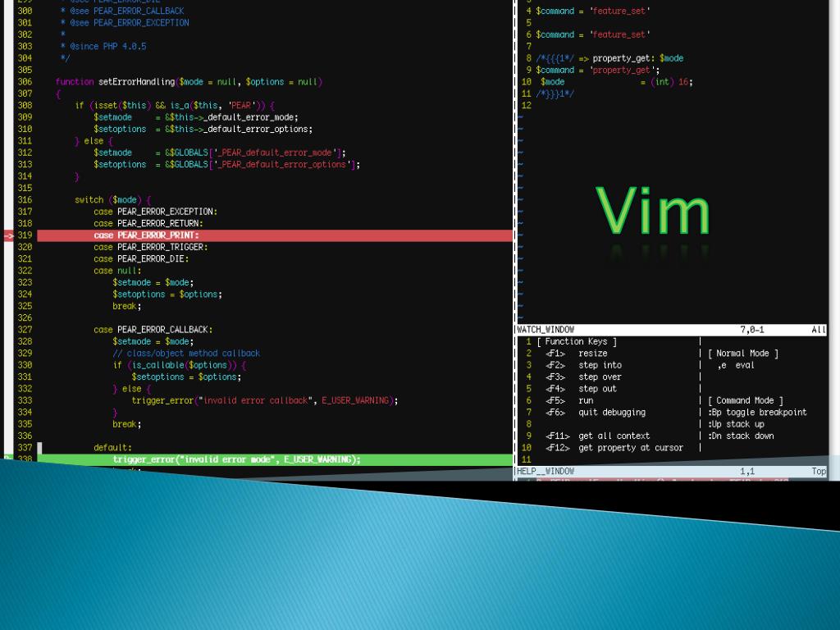Image resolution: width=840 pixels, height=630 pixels.
Task: Click '<F1> resize' help entry
Action: [577, 353]
